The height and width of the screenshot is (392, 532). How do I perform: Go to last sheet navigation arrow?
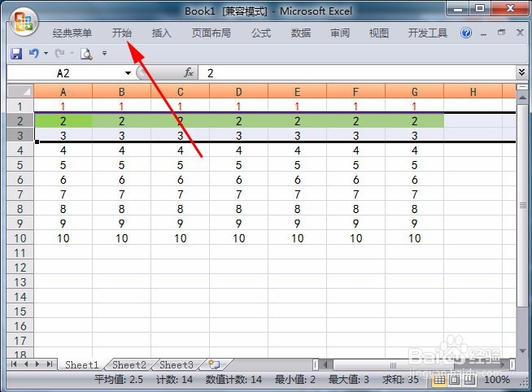(x=50, y=364)
